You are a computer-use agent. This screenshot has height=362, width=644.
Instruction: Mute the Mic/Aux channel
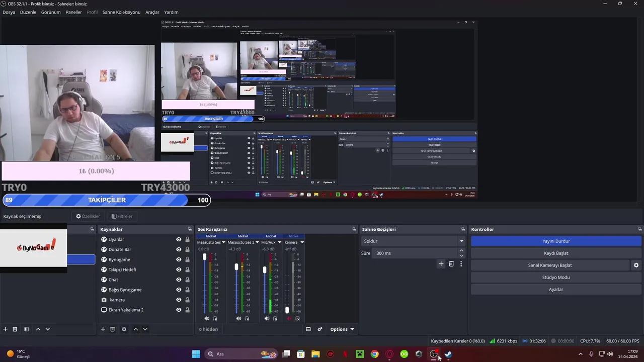pos(267,318)
